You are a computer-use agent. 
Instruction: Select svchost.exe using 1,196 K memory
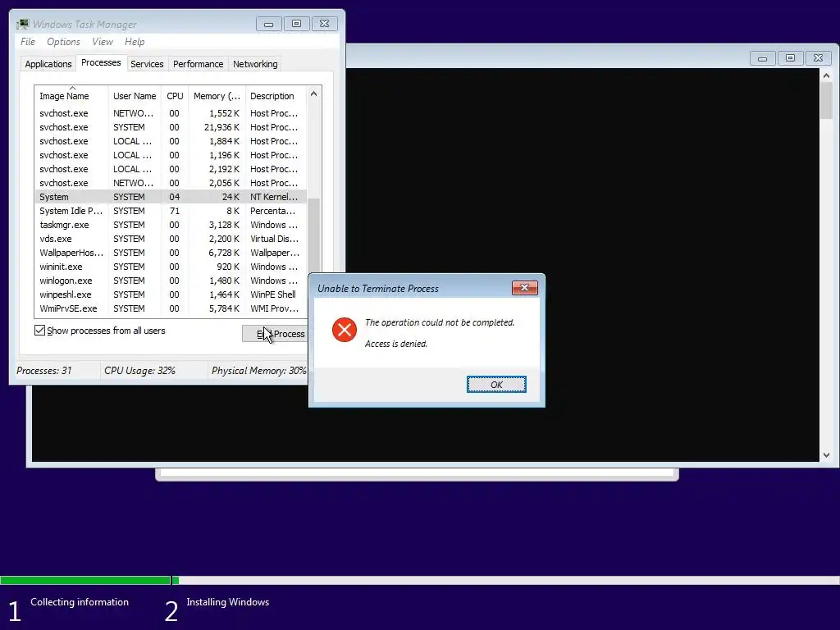[171, 155]
